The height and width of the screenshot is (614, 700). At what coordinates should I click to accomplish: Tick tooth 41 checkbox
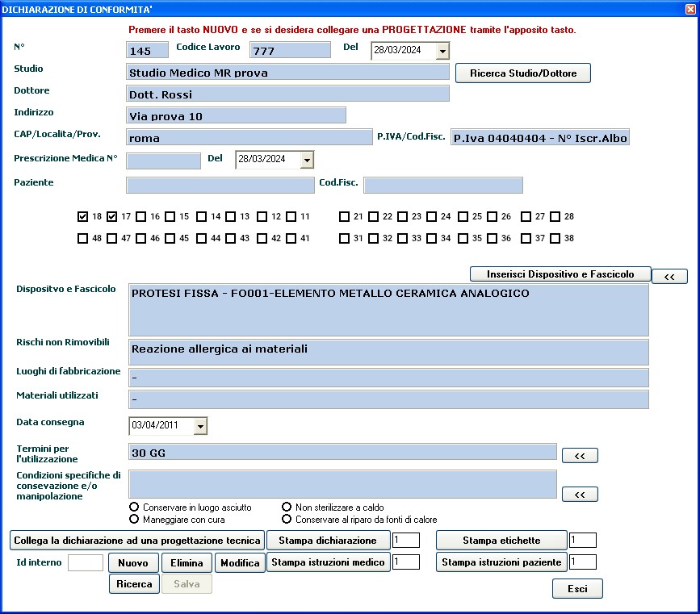pos(291,238)
